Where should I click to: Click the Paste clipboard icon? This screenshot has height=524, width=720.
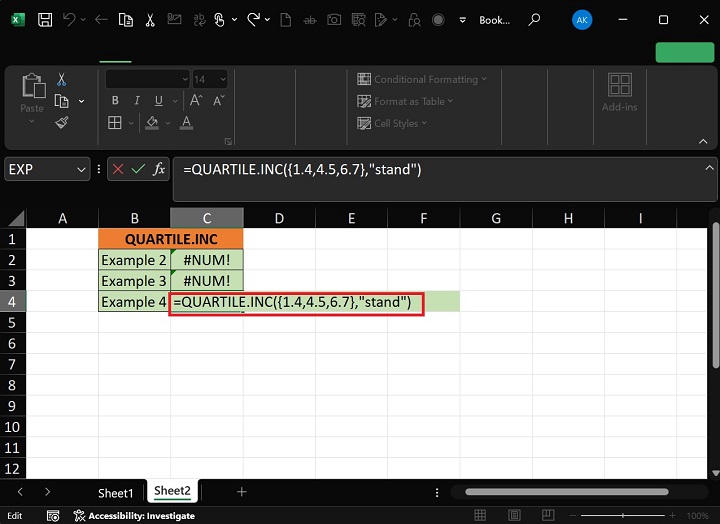coord(33,85)
